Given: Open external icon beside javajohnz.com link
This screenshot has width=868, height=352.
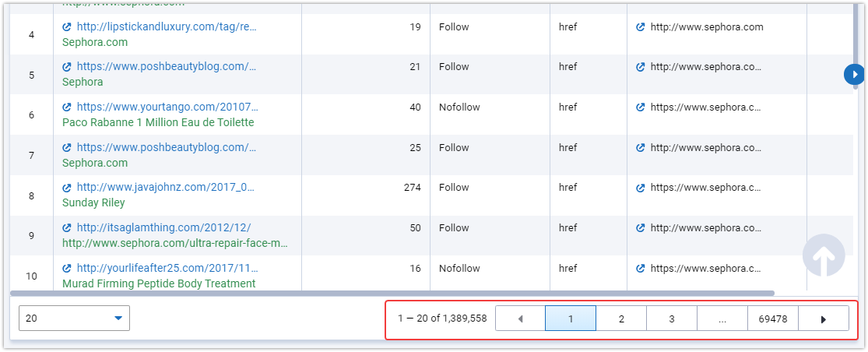Looking at the screenshot, I should coord(67,188).
